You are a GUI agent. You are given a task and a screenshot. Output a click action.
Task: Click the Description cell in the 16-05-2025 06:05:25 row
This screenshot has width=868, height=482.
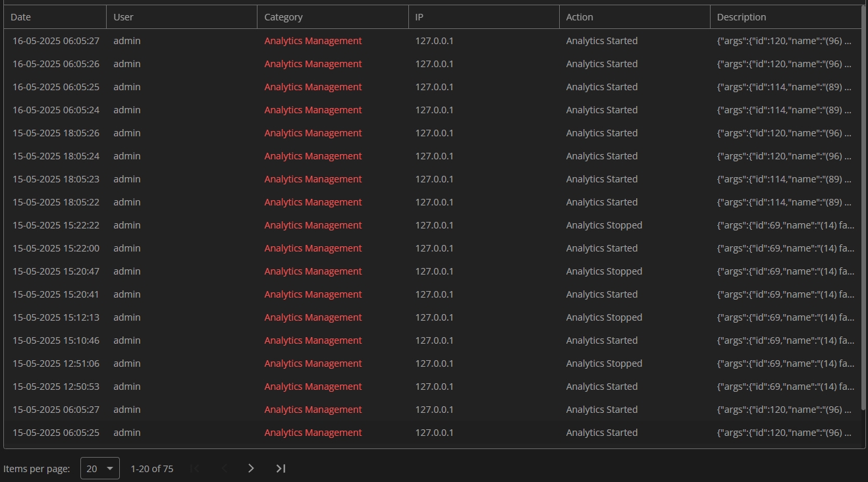[784, 87]
